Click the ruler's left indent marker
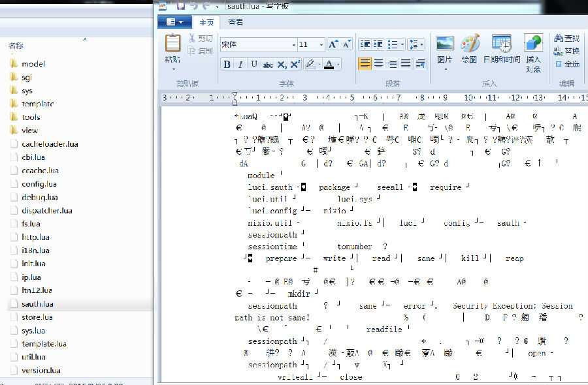588x385 pixels. coord(235,102)
